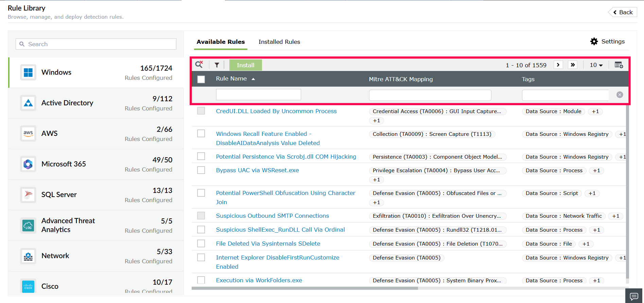
Task: Open the filter funnel icon
Action: click(217, 65)
